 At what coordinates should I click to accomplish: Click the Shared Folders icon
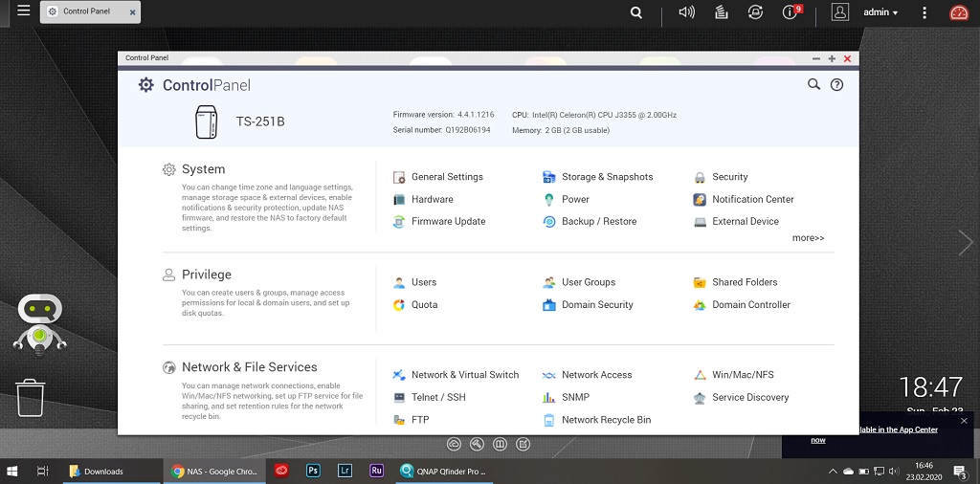point(700,282)
